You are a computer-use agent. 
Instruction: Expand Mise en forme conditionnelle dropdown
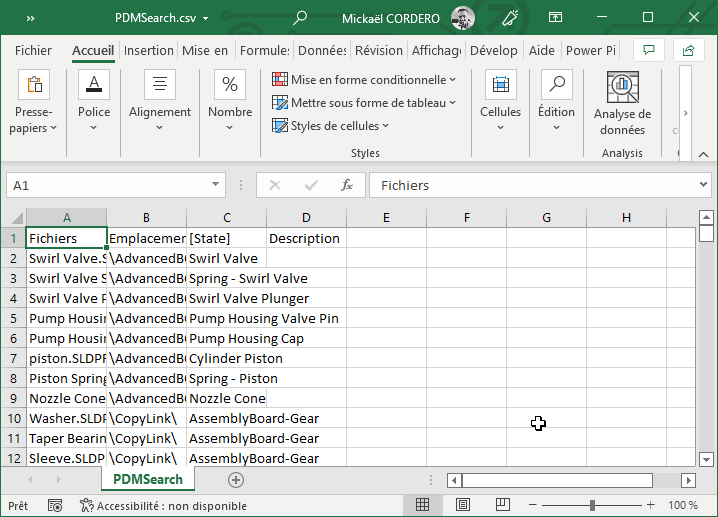click(365, 80)
